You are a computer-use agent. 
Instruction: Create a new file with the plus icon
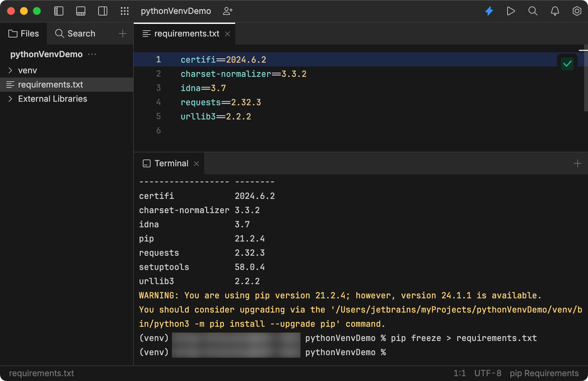[123, 34]
